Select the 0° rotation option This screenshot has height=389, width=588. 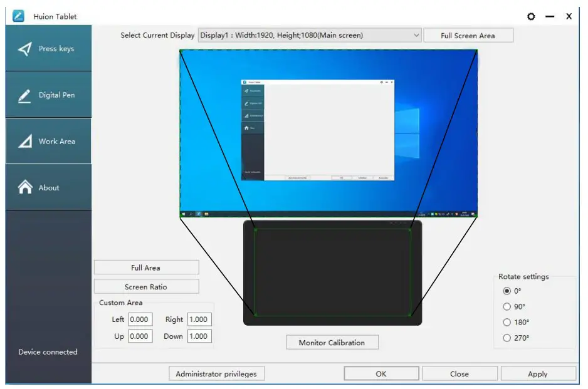point(507,291)
